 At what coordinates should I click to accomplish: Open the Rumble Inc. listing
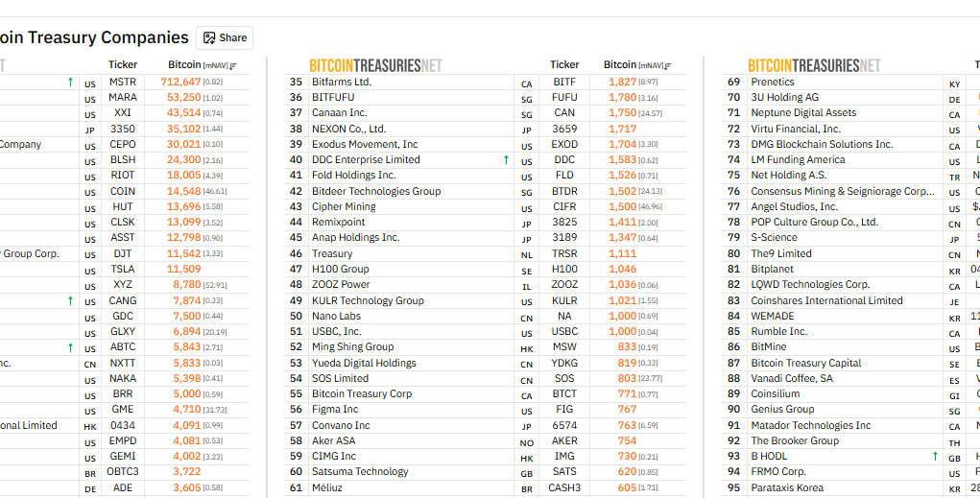tap(778, 332)
